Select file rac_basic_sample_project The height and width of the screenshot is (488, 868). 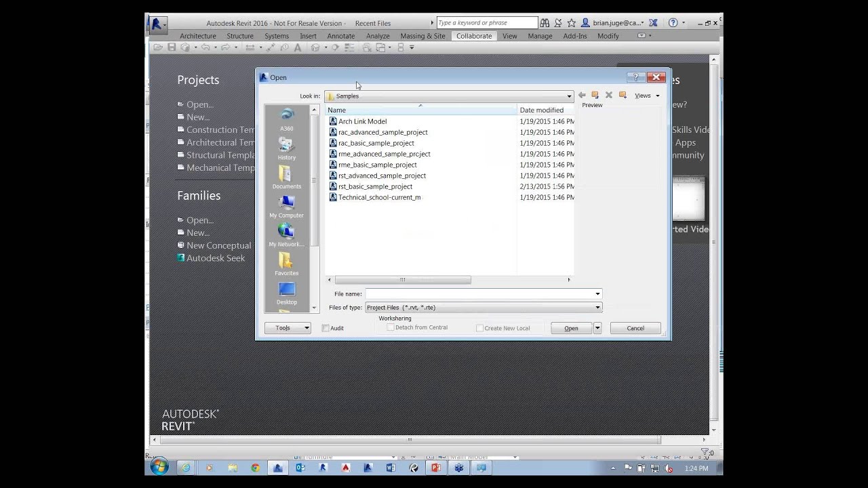(x=376, y=143)
